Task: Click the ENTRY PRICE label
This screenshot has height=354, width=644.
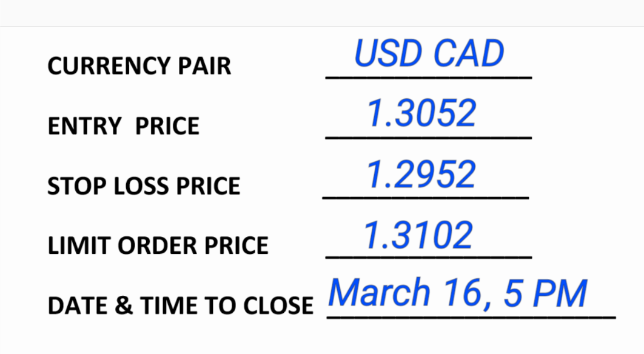Action: pos(123,126)
